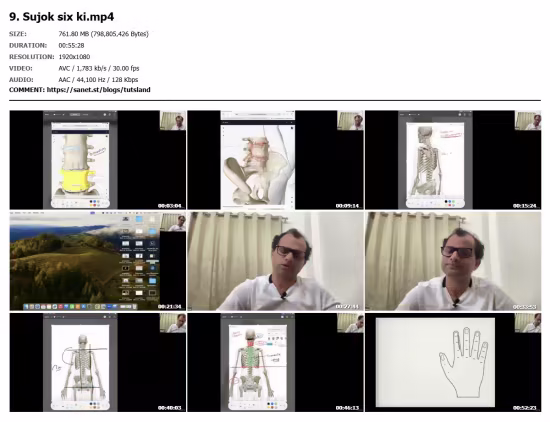Click the AUDIO: label
The width and height of the screenshot is (550, 422).
21,80
